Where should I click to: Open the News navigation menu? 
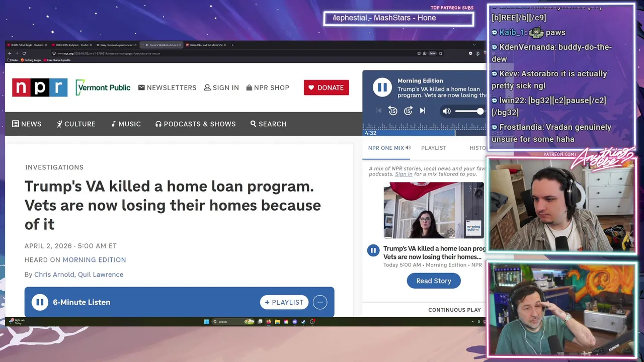coord(27,124)
